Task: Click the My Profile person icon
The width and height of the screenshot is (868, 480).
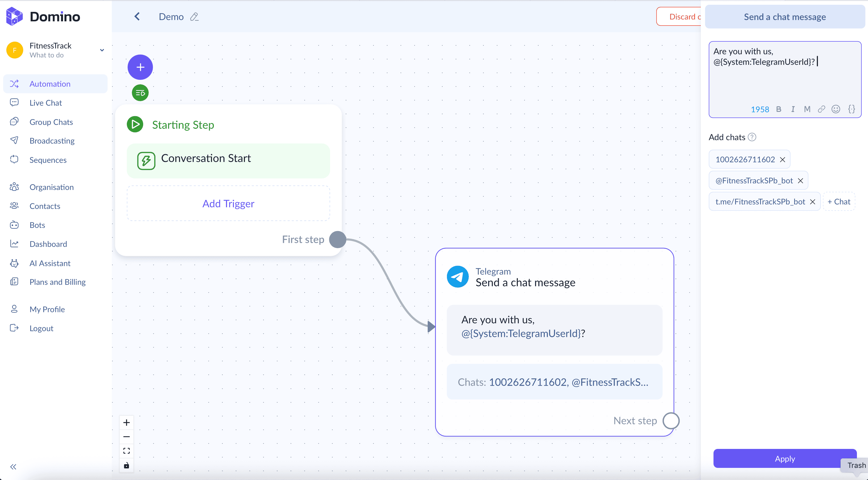Action: [x=14, y=309]
